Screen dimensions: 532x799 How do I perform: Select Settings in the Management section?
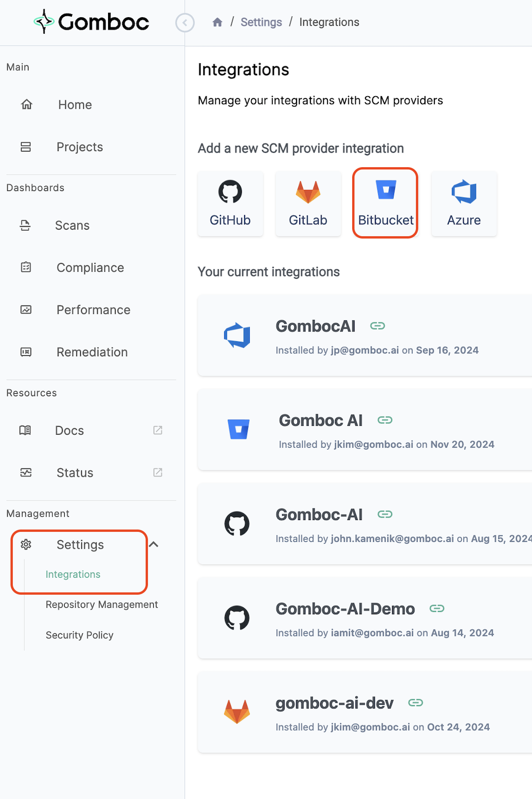coord(80,545)
